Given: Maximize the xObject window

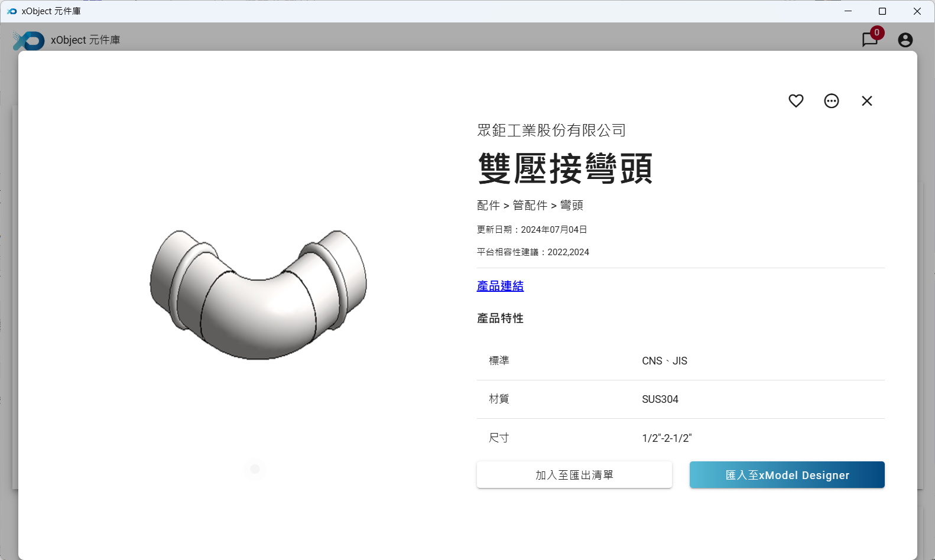Looking at the screenshot, I should (x=882, y=11).
